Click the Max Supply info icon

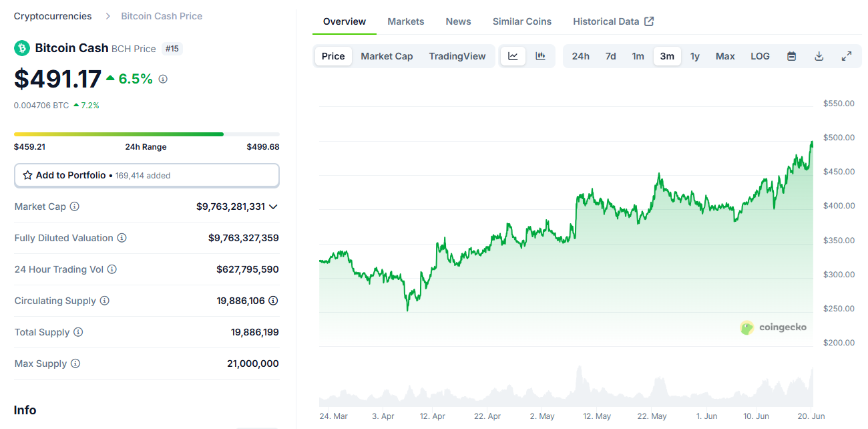coord(75,364)
